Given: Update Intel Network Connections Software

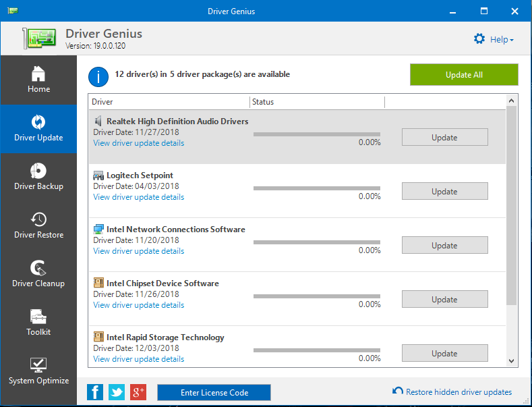Looking at the screenshot, I should tap(445, 245).
